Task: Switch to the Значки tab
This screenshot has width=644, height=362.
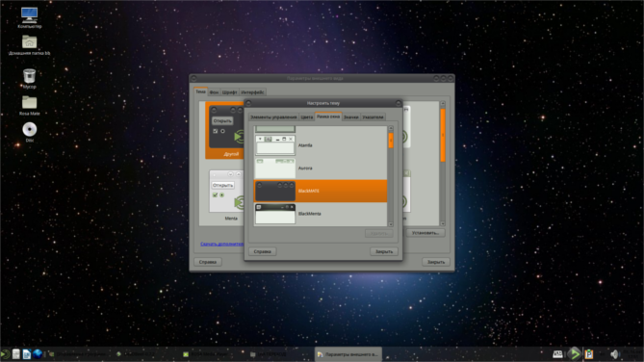Action: 350,117
